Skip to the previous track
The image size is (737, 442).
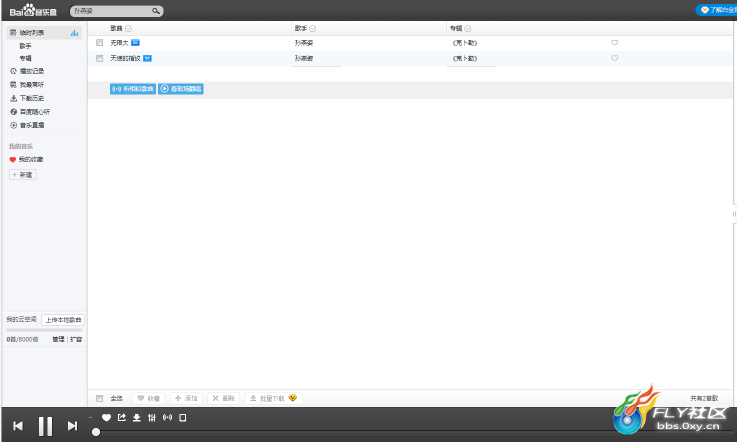(x=18, y=426)
